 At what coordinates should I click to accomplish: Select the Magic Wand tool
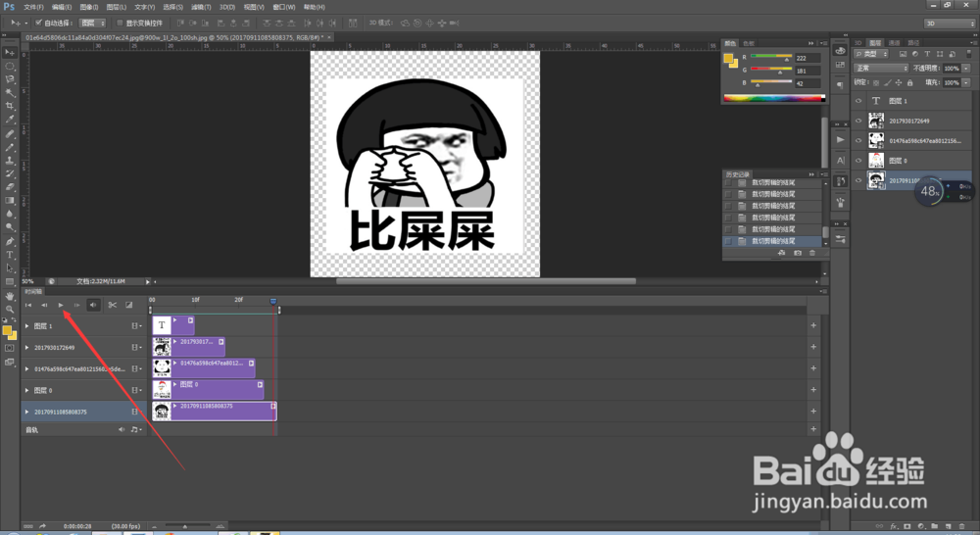coord(10,93)
